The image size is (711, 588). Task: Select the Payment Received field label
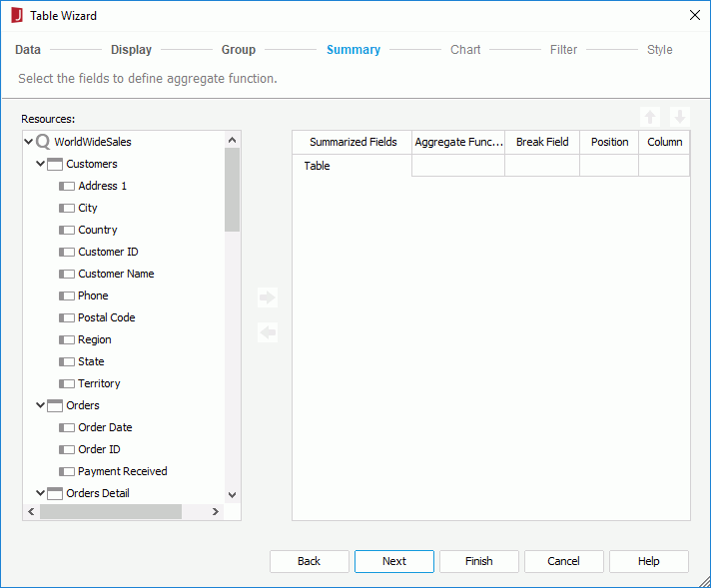coord(123,471)
